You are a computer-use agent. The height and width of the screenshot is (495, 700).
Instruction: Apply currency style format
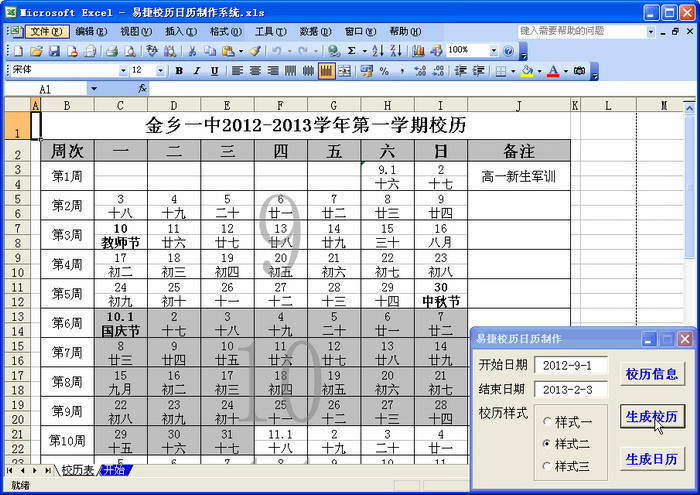tap(367, 71)
